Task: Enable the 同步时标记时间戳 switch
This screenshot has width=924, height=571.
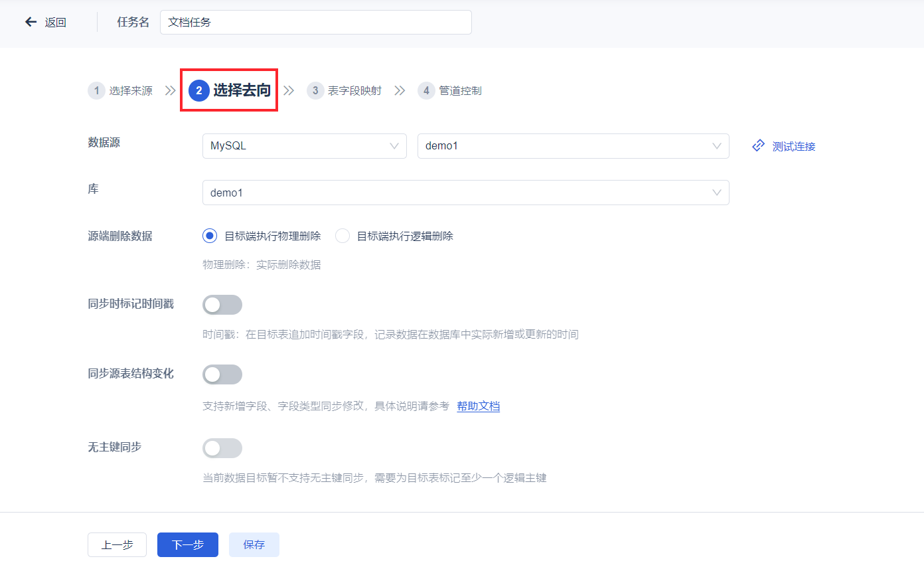Action: pyautogui.click(x=222, y=304)
